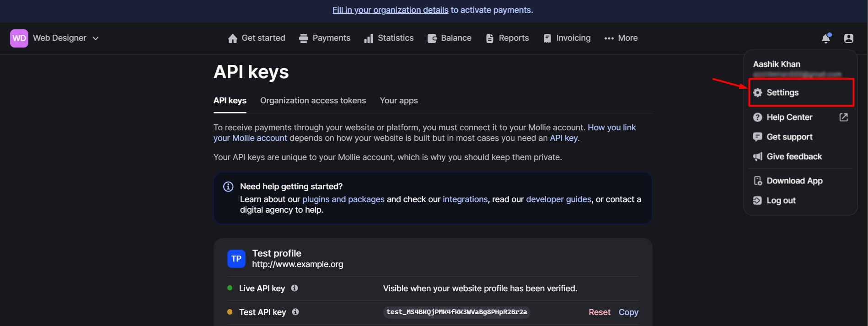Open the user account profile icon
The width and height of the screenshot is (868, 326).
[x=848, y=38]
